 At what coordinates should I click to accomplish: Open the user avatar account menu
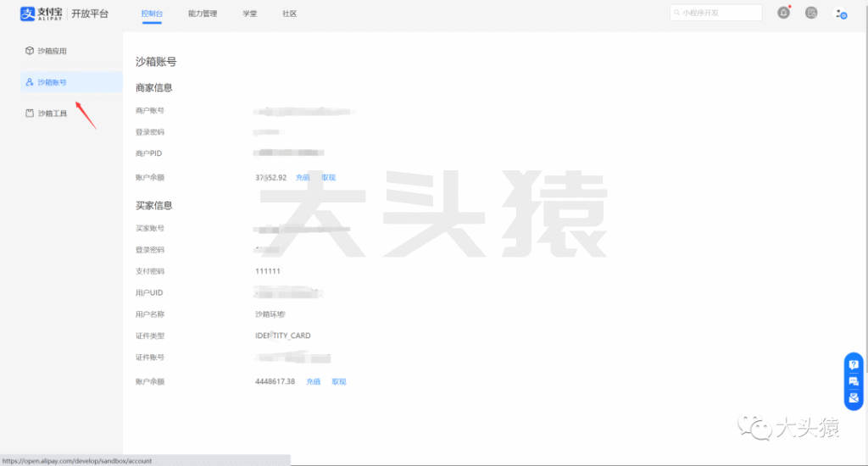(x=841, y=14)
